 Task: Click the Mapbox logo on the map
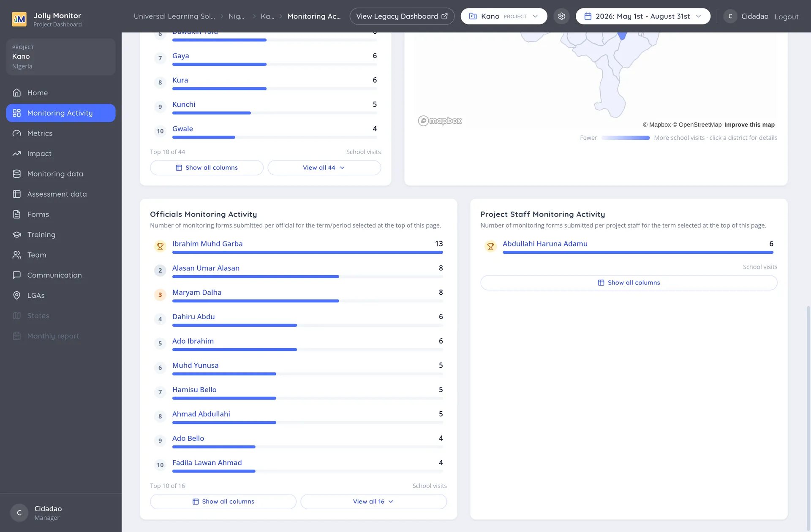(440, 121)
